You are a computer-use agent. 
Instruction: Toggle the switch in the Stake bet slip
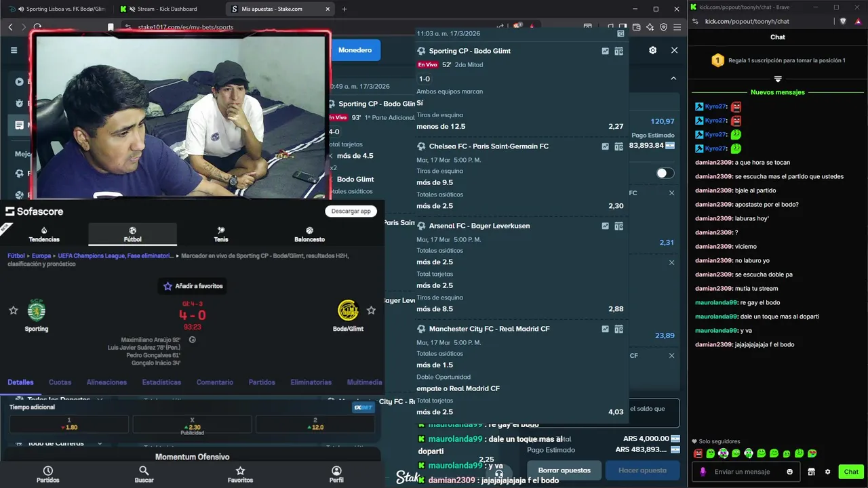pos(665,173)
